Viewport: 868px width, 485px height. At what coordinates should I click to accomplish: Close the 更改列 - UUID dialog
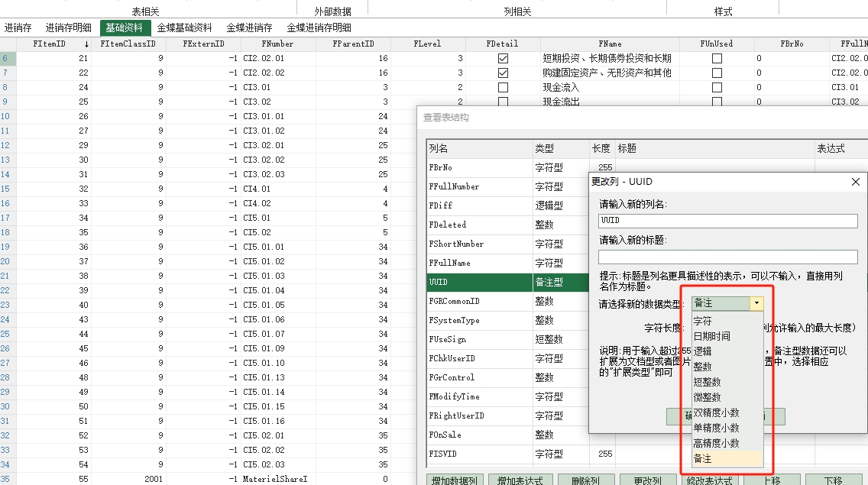[x=855, y=182]
